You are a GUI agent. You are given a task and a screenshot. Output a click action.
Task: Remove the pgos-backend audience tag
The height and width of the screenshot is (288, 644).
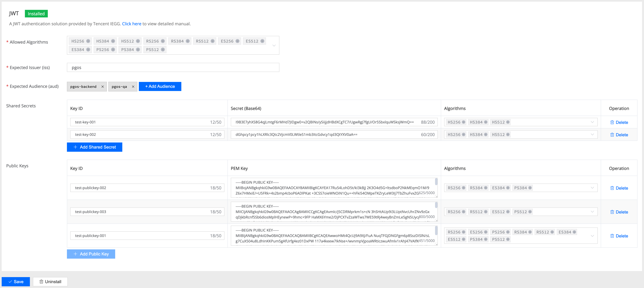pos(102,87)
